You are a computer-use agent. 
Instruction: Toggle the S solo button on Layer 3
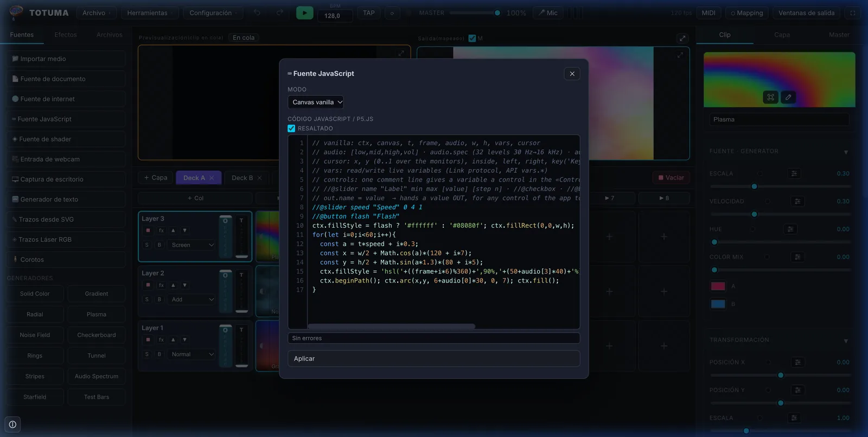point(146,245)
